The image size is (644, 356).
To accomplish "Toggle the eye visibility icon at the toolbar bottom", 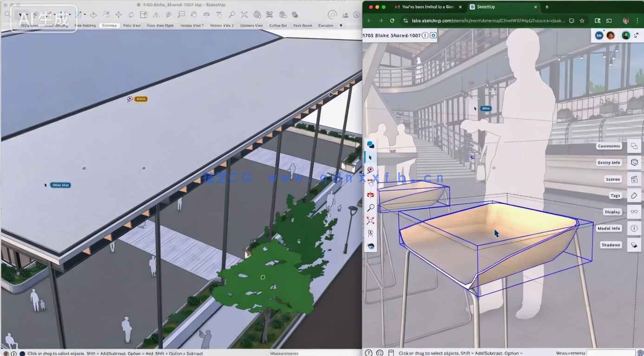I will pos(371,246).
